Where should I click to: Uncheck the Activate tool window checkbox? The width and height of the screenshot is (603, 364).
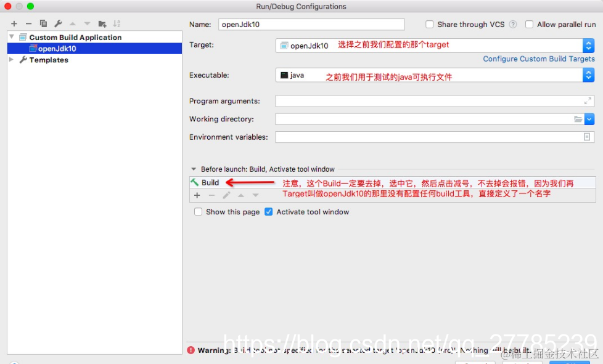pos(268,212)
